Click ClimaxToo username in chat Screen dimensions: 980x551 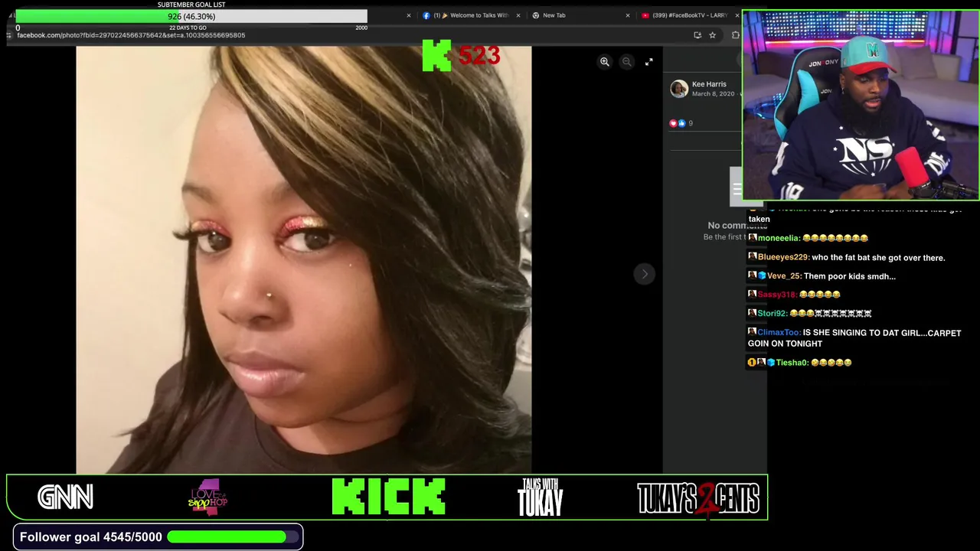779,333
